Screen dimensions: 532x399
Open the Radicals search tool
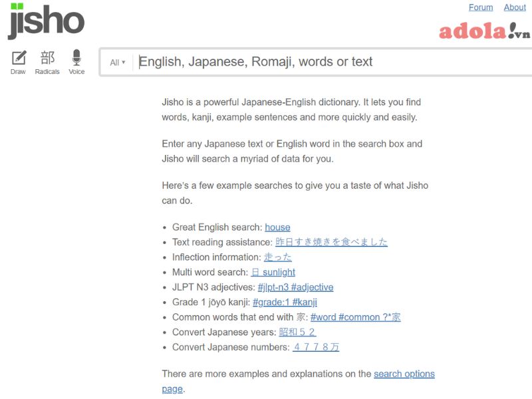point(47,62)
